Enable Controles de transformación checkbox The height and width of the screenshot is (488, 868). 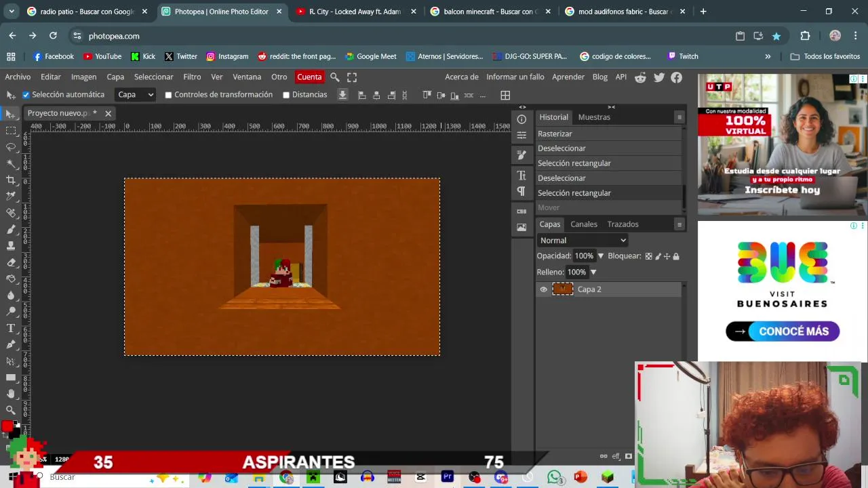tap(168, 95)
